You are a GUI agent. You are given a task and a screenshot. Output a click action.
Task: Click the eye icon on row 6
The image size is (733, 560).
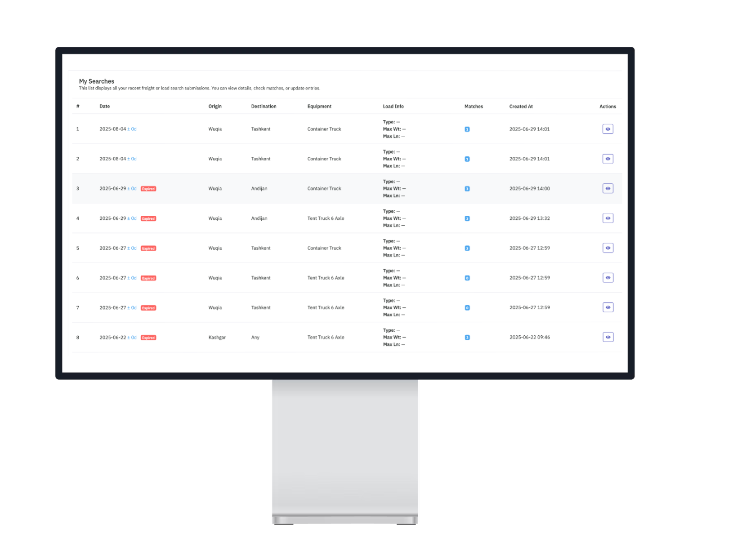[608, 278]
